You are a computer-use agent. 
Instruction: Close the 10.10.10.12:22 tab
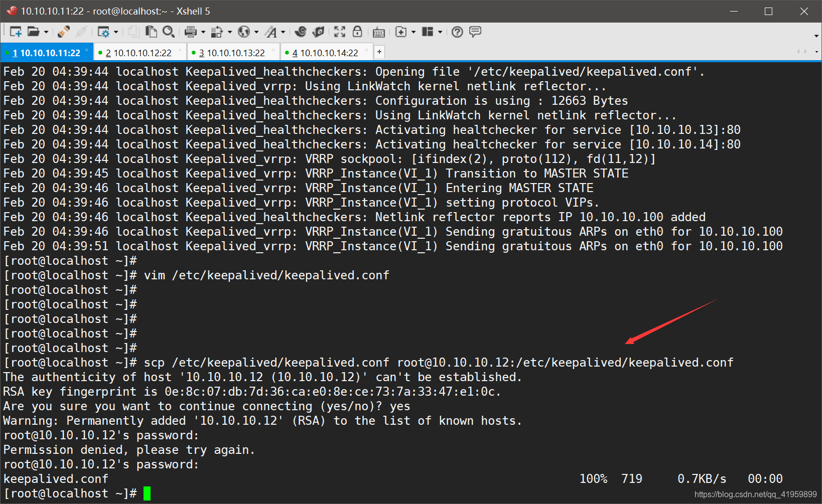pos(180,50)
